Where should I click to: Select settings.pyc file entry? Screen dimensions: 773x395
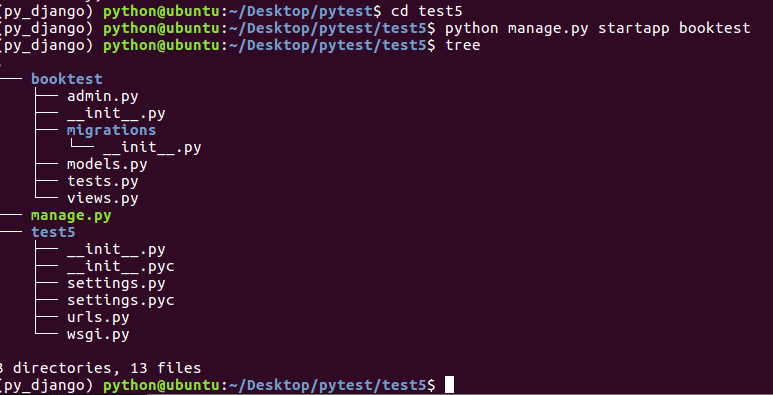click(x=120, y=300)
